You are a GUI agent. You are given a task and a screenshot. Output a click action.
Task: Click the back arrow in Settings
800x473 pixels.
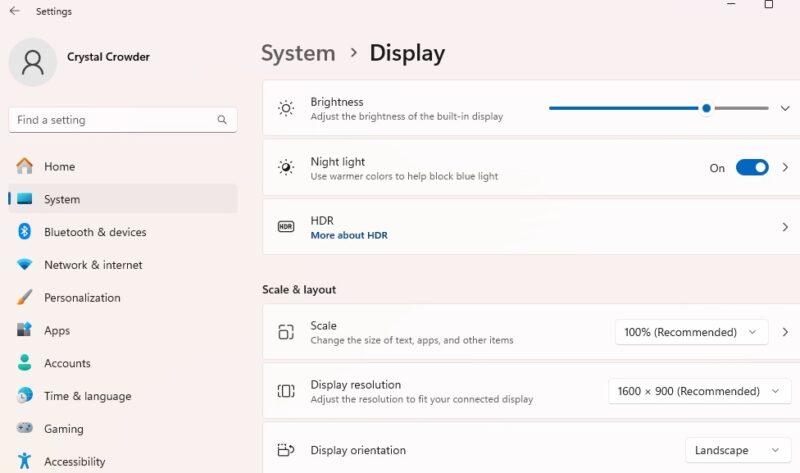(x=14, y=11)
